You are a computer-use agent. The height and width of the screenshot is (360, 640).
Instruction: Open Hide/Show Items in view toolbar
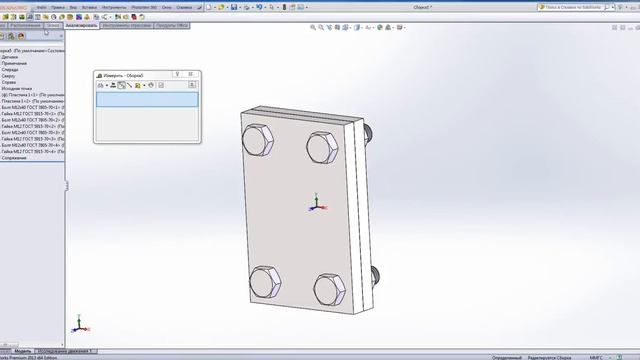pos(369,28)
